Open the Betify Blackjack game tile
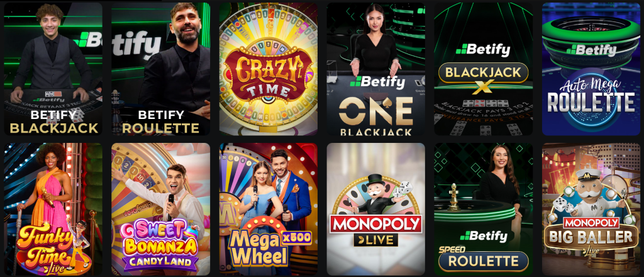This screenshot has width=644, height=277. point(53,69)
